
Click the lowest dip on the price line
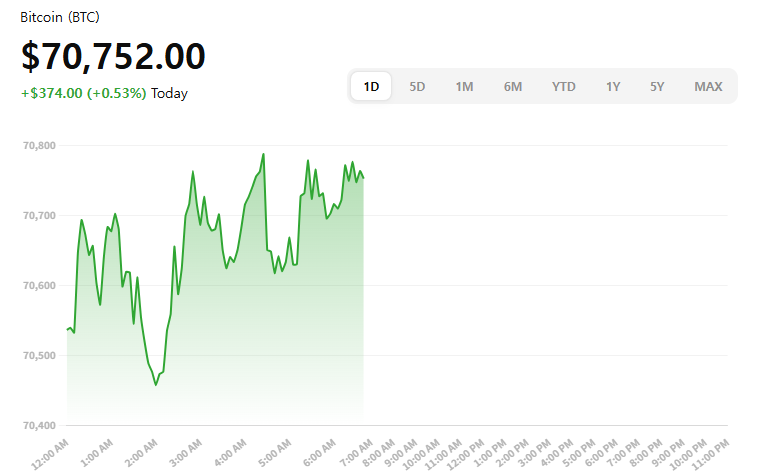(x=156, y=385)
